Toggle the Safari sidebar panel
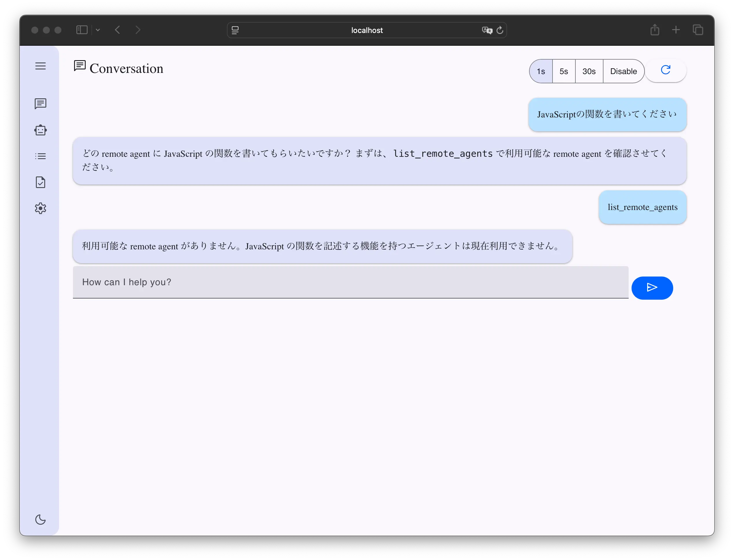 [82, 30]
